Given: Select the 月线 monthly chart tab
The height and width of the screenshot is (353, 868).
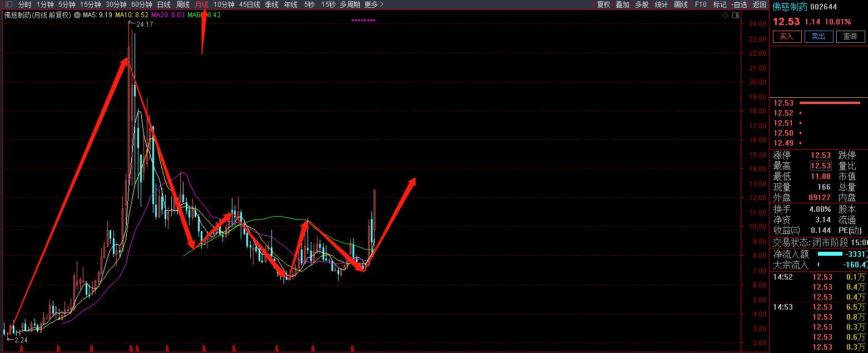Looking at the screenshot, I should point(202,4).
